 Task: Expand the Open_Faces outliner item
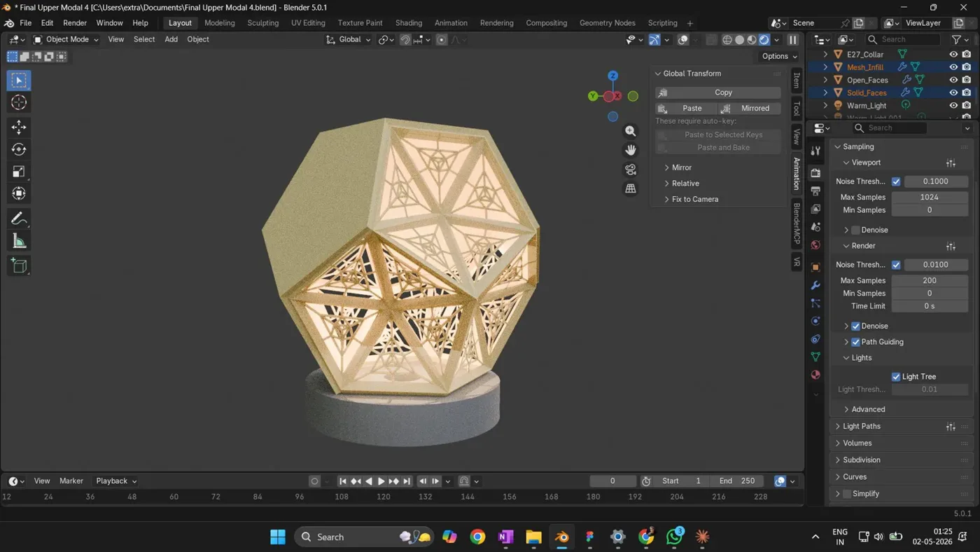pos(825,80)
